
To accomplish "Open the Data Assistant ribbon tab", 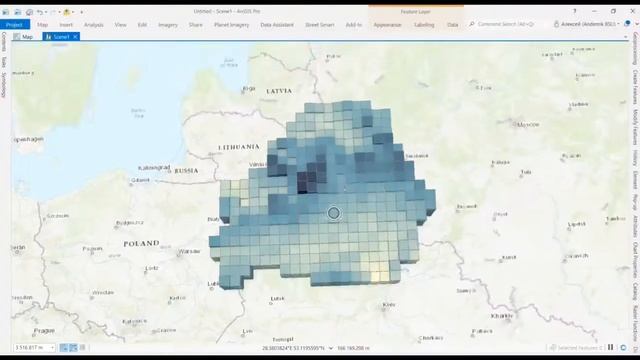I will (x=277, y=24).
